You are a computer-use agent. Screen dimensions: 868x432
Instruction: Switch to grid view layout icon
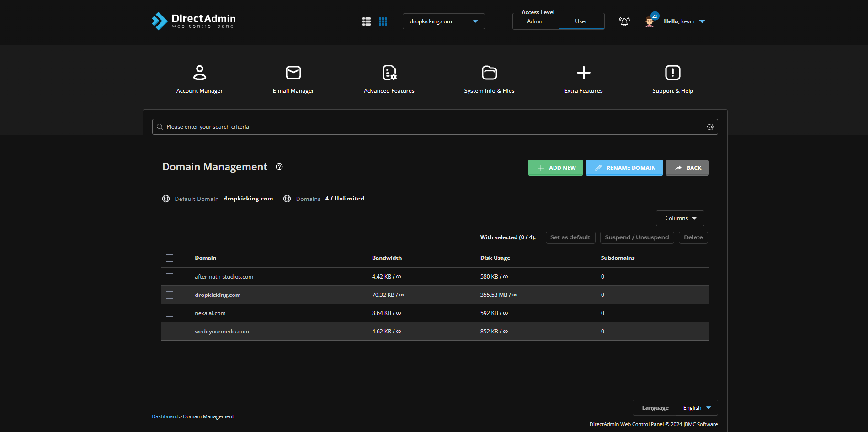pos(383,21)
